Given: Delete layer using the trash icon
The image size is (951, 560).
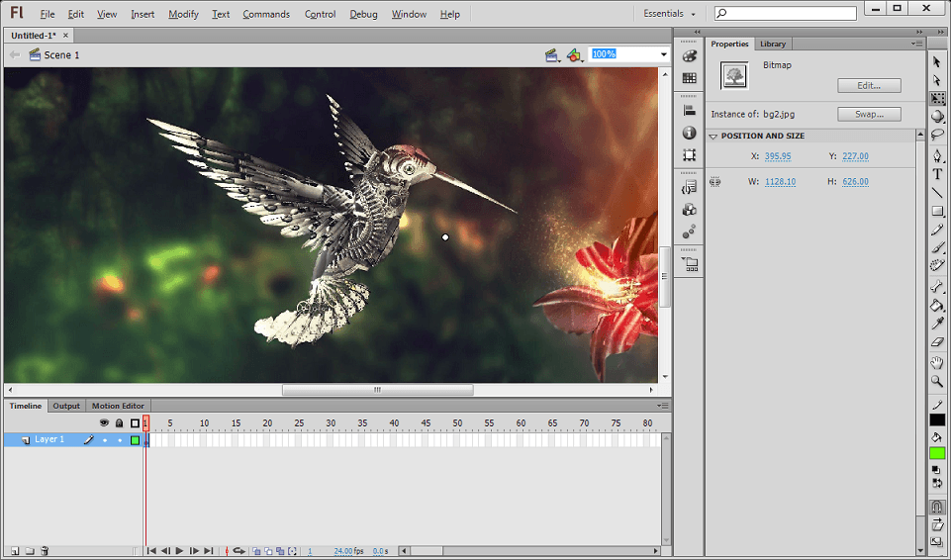Looking at the screenshot, I should tap(45, 551).
